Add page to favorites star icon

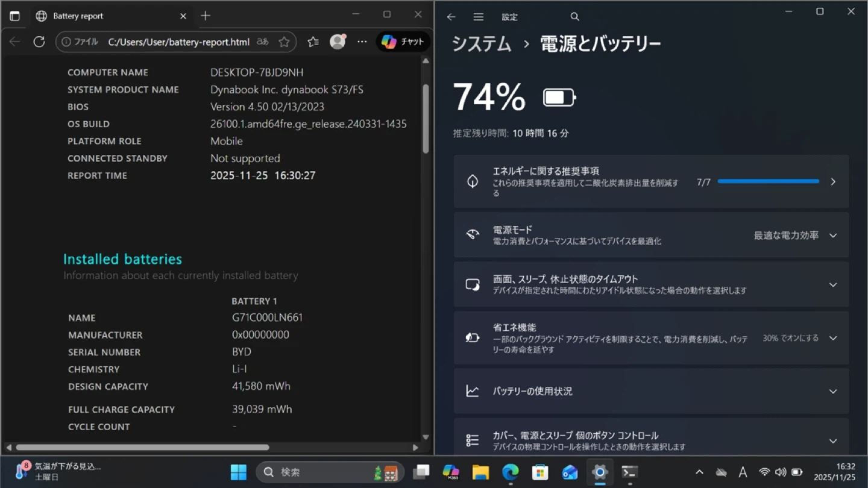285,42
